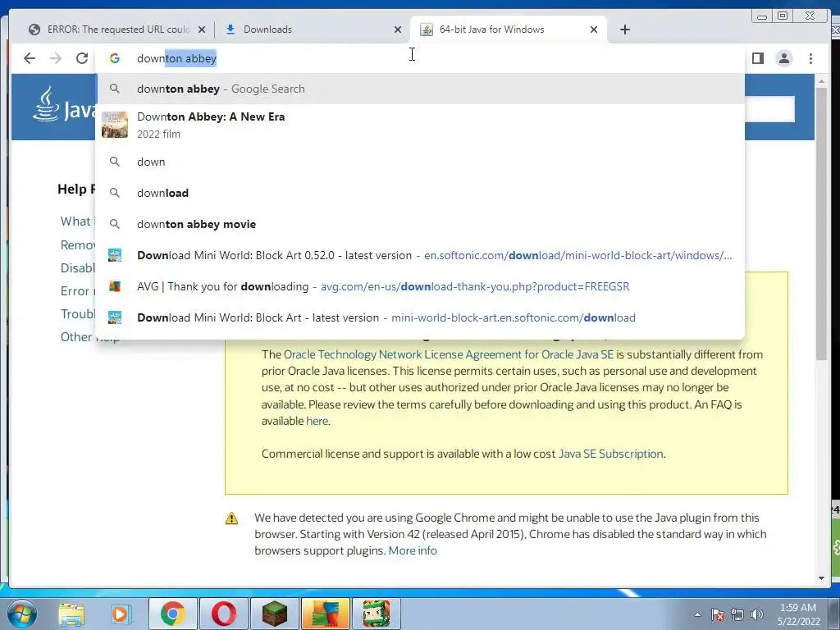The height and width of the screenshot is (630, 840).
Task: Click the page scrollbar up arrow
Action: point(821,81)
